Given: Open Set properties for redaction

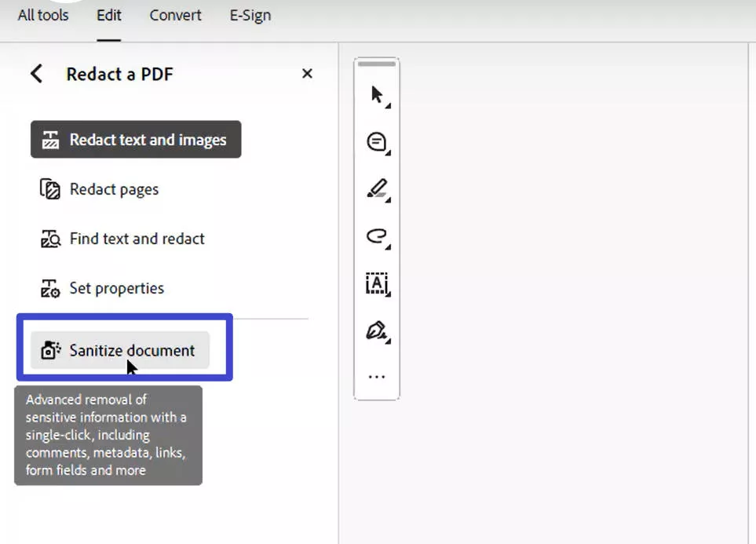Looking at the screenshot, I should (x=116, y=288).
